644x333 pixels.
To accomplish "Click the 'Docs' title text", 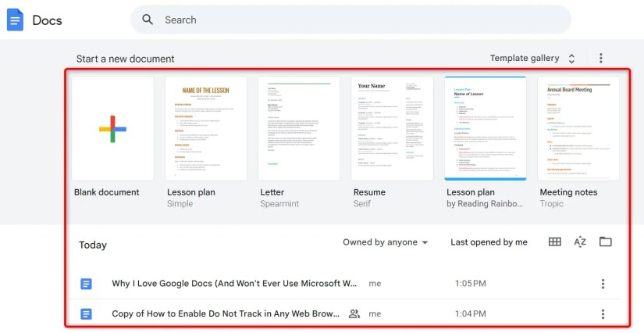I will tap(48, 20).
